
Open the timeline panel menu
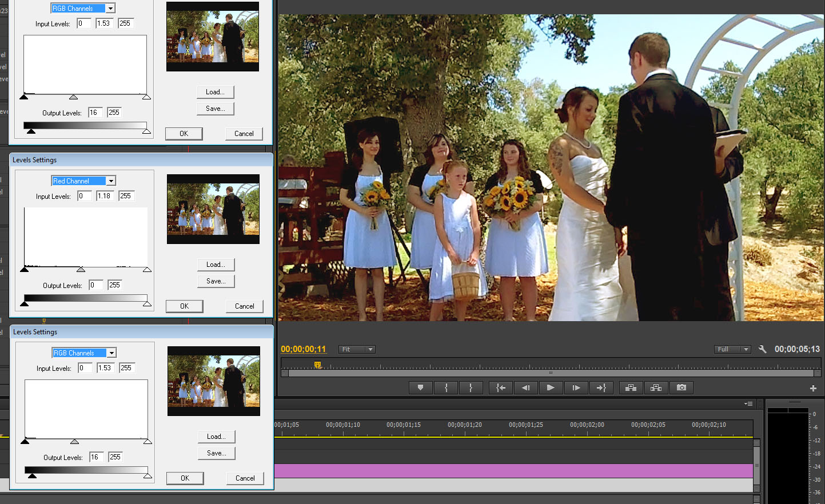click(748, 403)
